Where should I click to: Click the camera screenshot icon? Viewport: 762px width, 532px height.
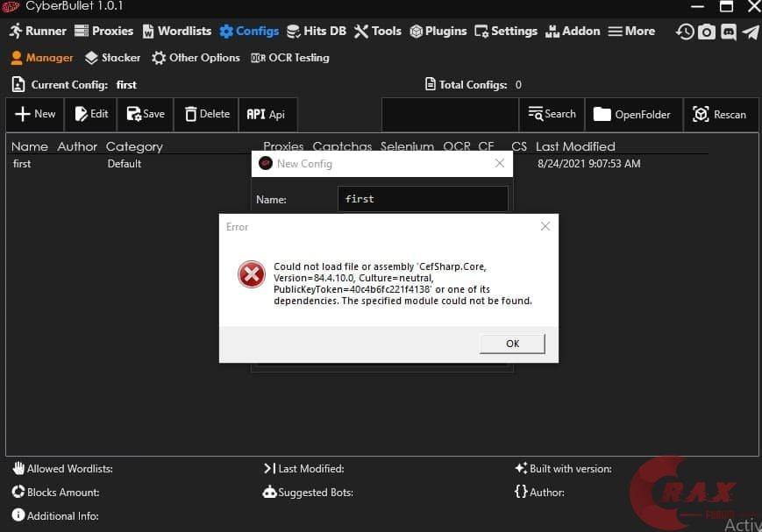click(707, 32)
